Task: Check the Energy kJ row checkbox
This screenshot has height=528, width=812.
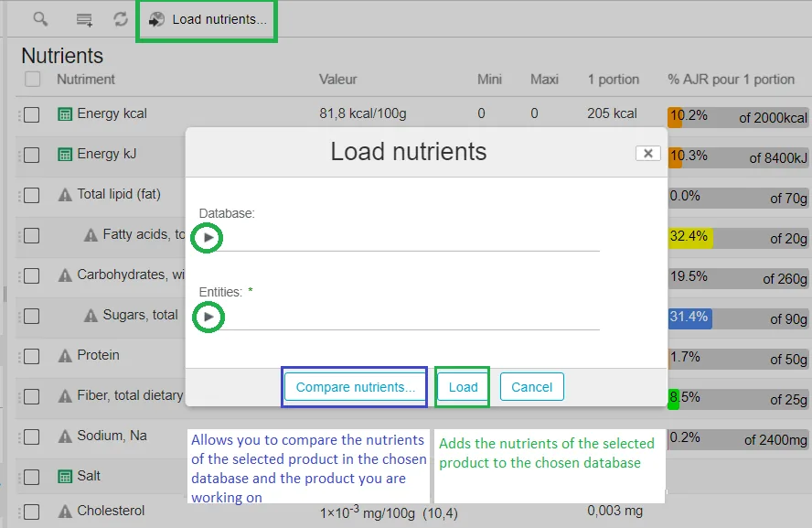Action: [32, 155]
